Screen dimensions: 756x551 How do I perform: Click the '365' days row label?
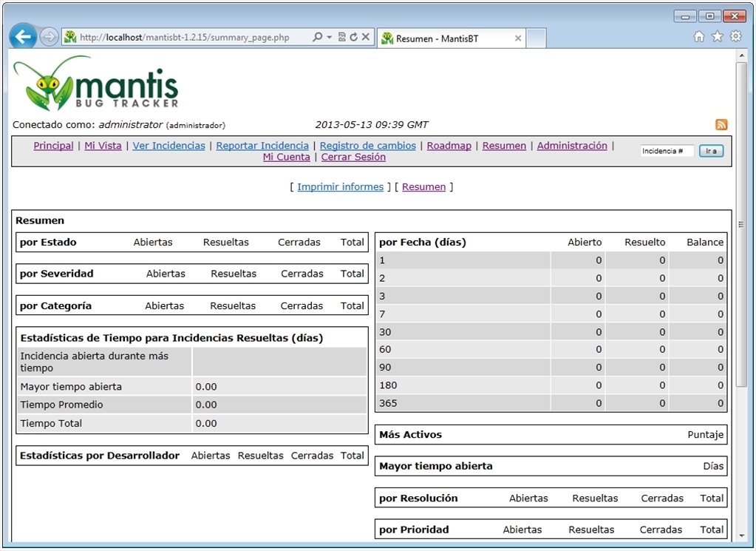point(388,403)
